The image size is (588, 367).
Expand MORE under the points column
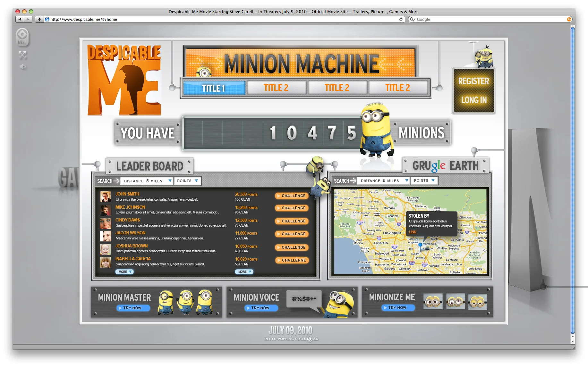[244, 271]
